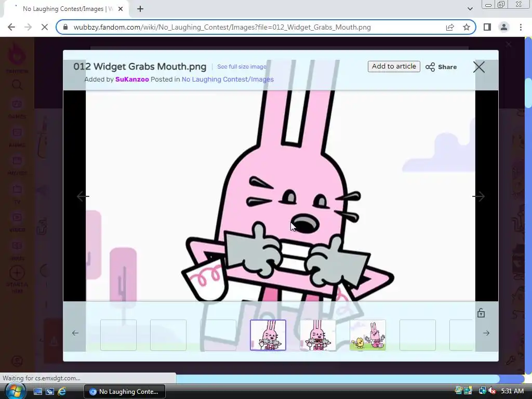Toggle the browser side panel
This screenshot has height=399, width=532.
[x=487, y=27]
